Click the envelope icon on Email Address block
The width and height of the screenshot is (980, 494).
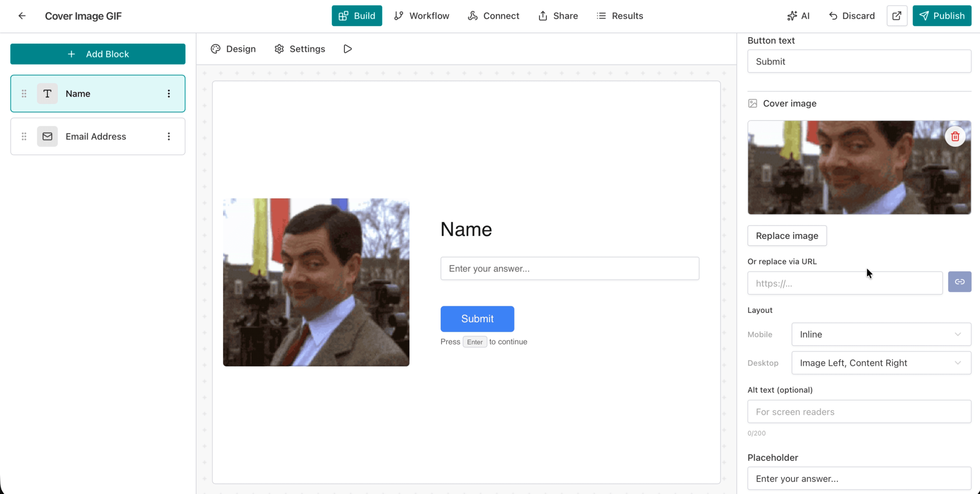click(x=47, y=136)
